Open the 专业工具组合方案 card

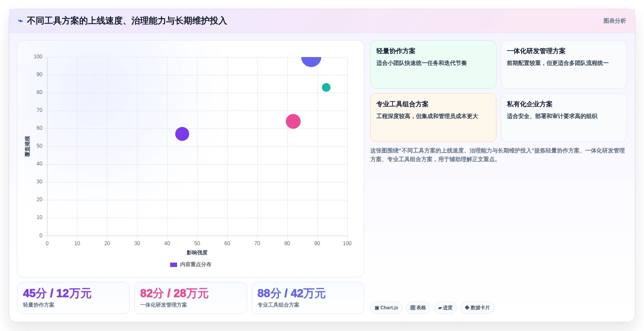coord(433,118)
